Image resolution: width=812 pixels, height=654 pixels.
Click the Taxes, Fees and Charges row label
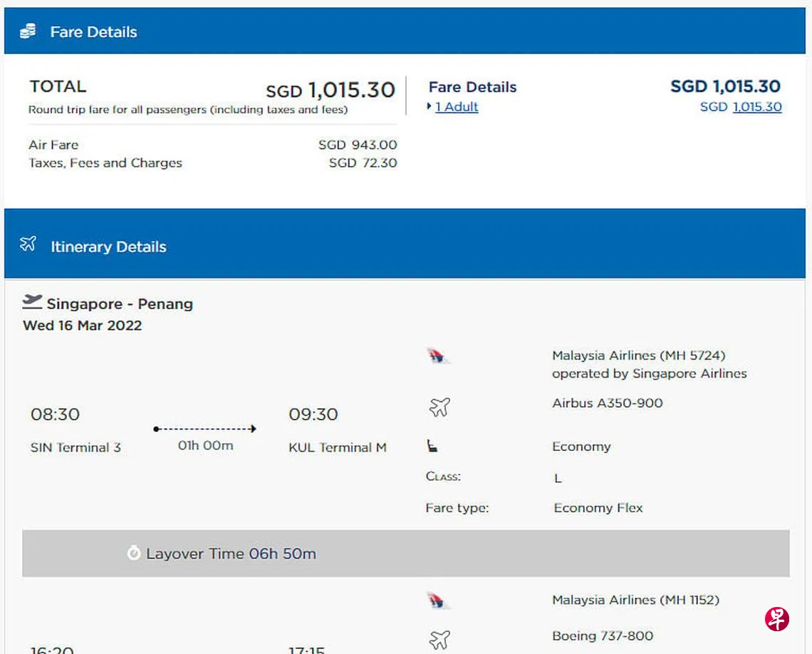105,163
